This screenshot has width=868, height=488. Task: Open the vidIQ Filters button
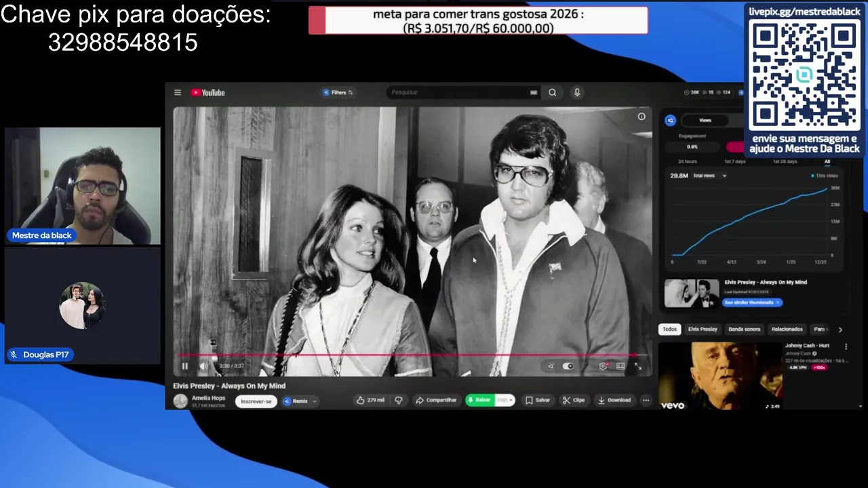click(x=338, y=92)
